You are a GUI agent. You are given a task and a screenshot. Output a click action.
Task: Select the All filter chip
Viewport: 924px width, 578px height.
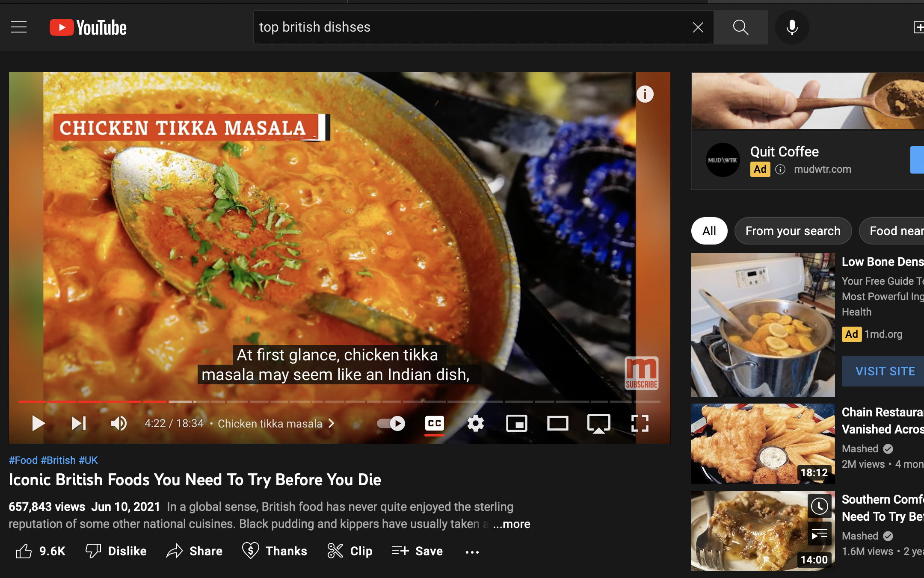click(709, 231)
